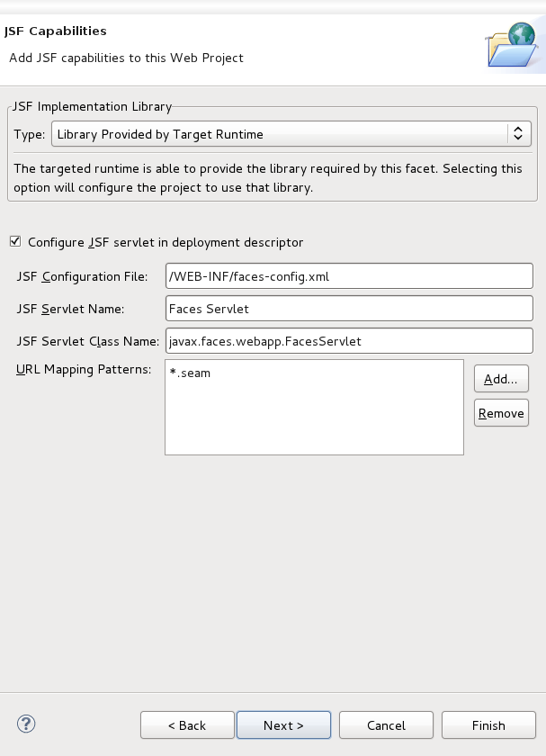Click Finish to complete the wizard
The height and width of the screenshot is (756, 546).
click(488, 725)
